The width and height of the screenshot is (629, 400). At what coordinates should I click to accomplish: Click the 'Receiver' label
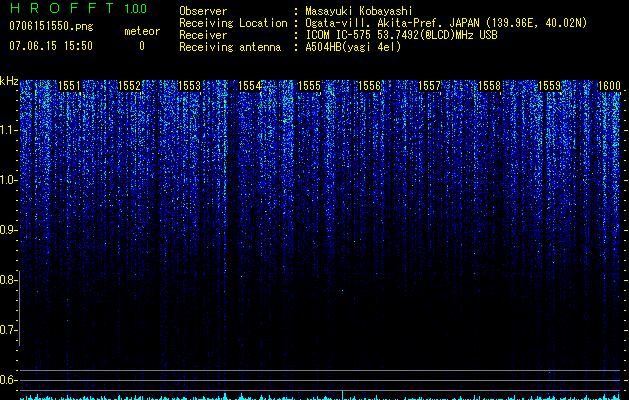[x=203, y=35]
